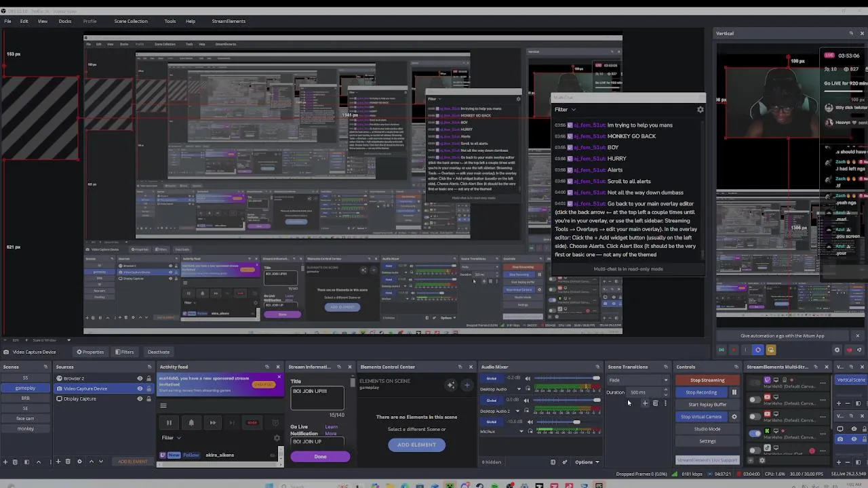Viewport: 868px width, 488px height.
Task: Toggle visibility of Video Capture Device source
Action: (x=140, y=388)
